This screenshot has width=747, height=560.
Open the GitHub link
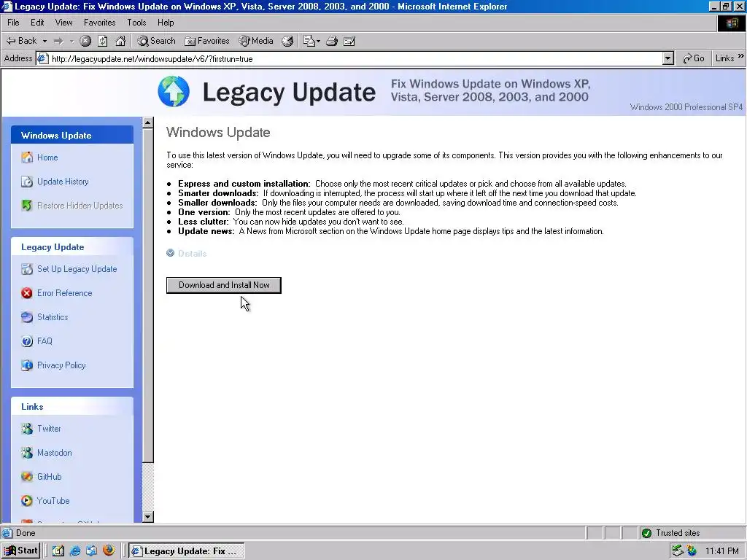click(50, 477)
